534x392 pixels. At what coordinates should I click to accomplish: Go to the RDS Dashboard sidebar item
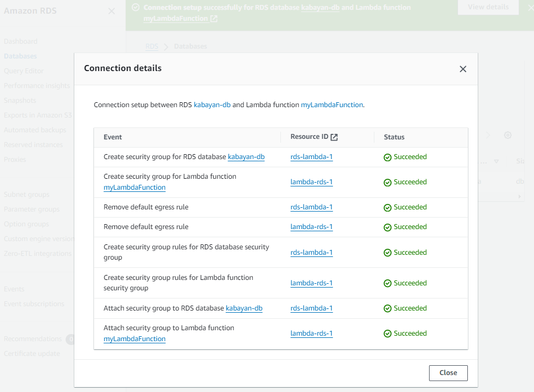pyautogui.click(x=21, y=41)
